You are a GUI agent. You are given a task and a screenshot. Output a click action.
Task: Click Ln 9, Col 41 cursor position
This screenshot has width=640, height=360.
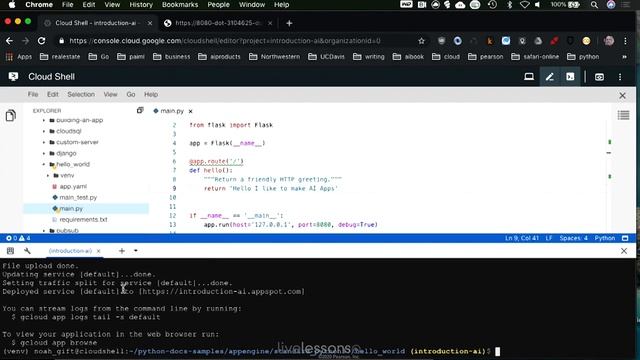[522, 238]
